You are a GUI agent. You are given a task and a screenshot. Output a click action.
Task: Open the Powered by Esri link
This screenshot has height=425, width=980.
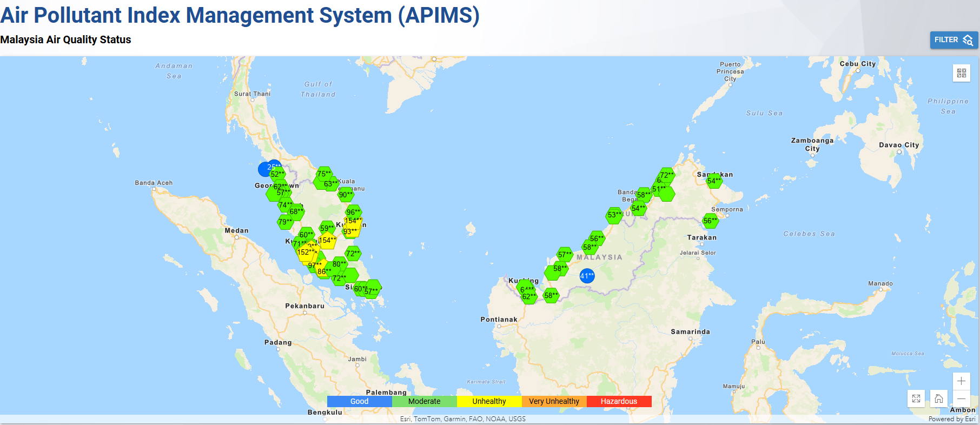point(952,419)
